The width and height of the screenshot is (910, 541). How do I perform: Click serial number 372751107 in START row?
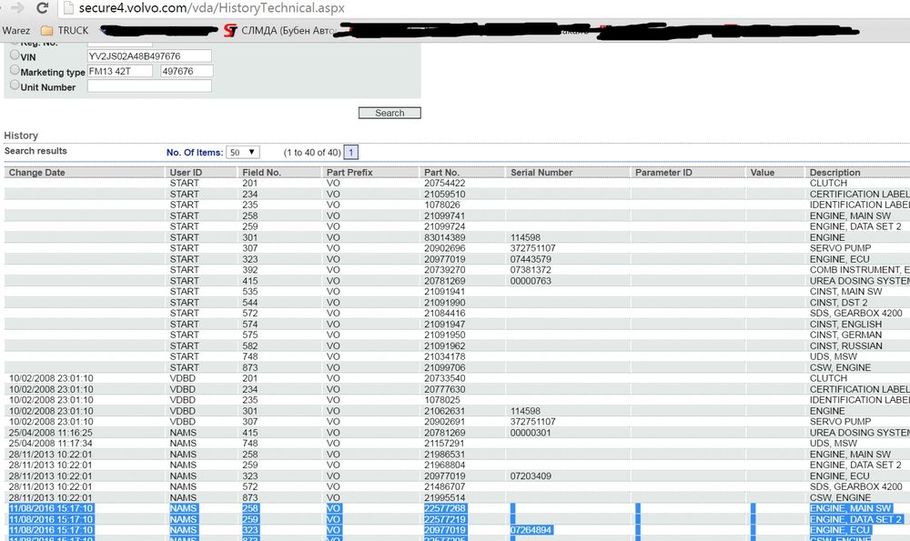tap(533, 248)
